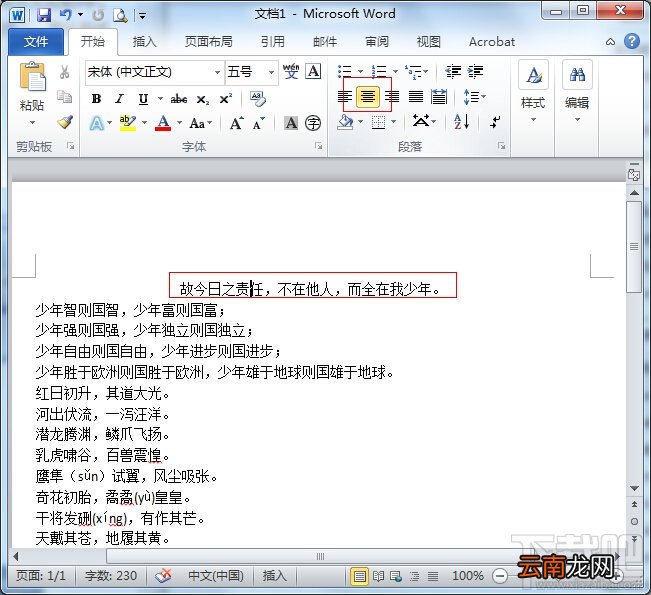This screenshot has height=595, width=651.
Task: Click the Clear Formatting icon
Action: (258, 99)
